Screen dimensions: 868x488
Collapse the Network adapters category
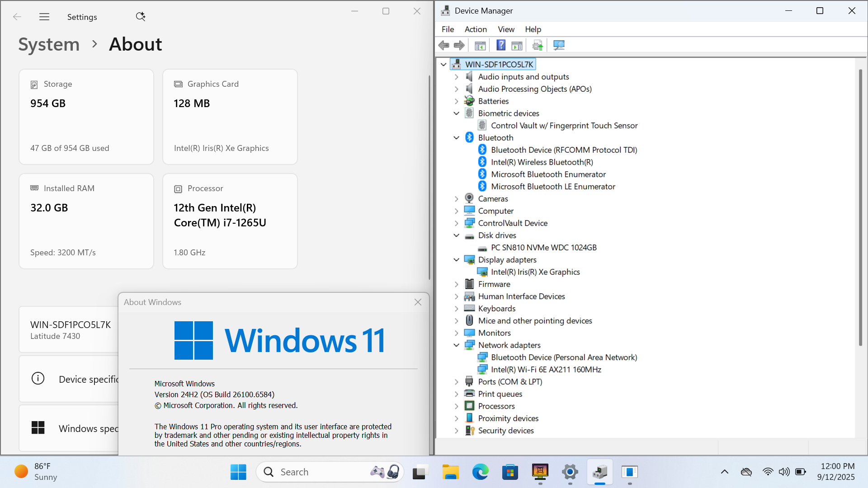456,345
